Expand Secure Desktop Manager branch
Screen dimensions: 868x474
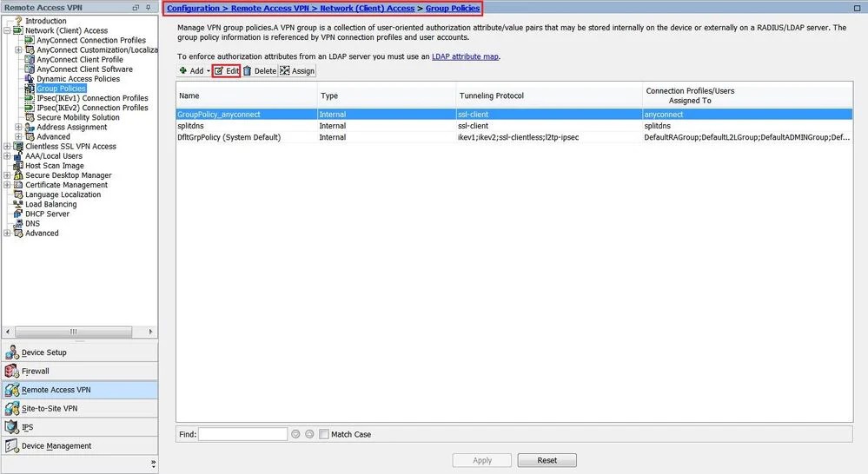coord(7,175)
